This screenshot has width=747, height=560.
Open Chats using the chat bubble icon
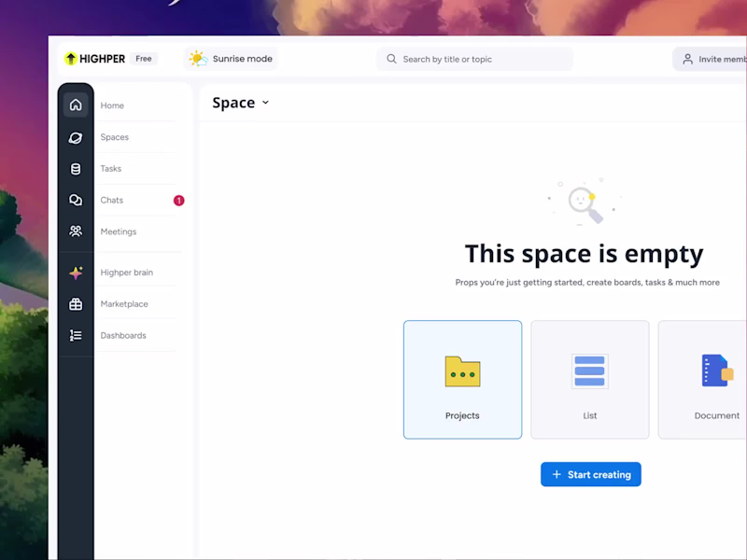point(76,200)
